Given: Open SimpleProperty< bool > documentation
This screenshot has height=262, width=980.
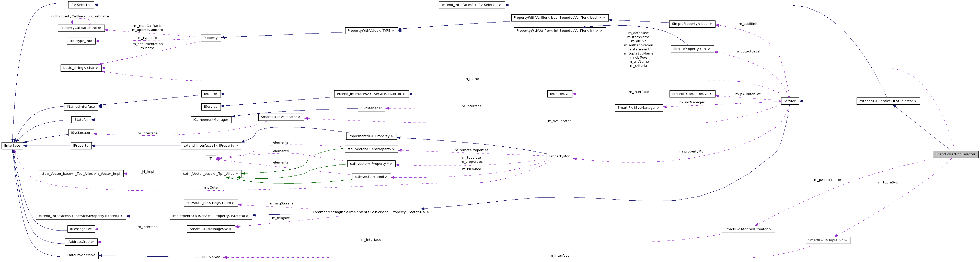Looking at the screenshot, I should 693,24.
